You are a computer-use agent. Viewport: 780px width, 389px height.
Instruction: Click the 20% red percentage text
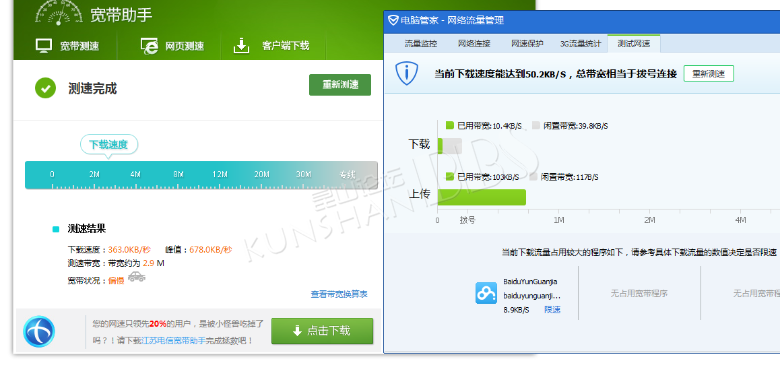pyautogui.click(x=158, y=324)
